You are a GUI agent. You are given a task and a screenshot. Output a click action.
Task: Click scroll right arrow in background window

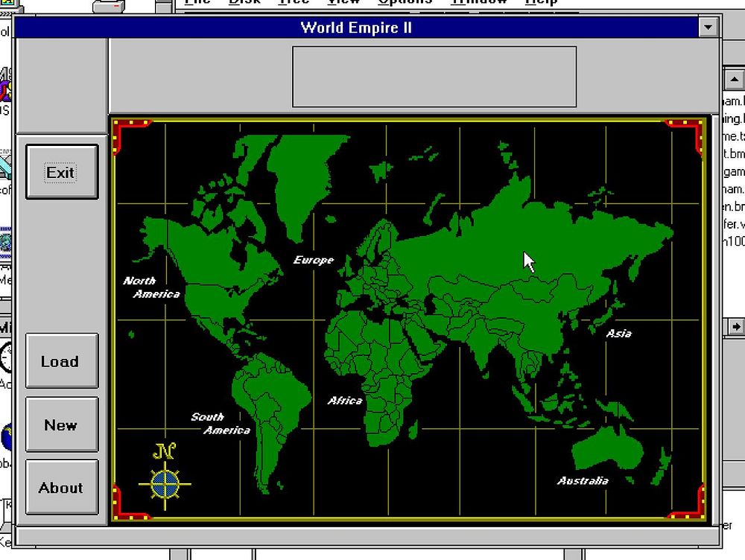click(736, 327)
